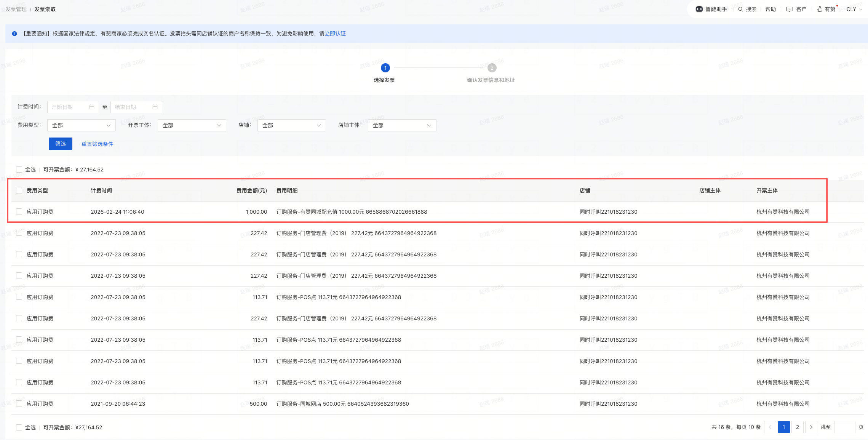The height and width of the screenshot is (440, 868).
Task: Click the calendar icon in 开始日期 field
Action: [x=92, y=107]
